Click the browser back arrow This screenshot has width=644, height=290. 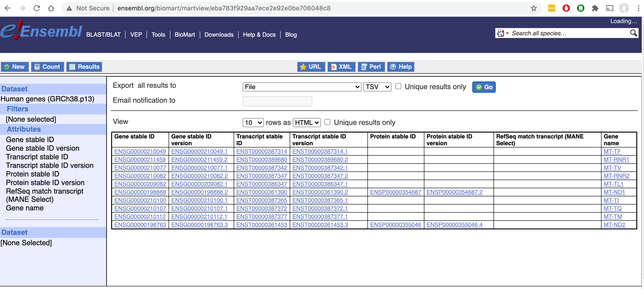[8, 8]
